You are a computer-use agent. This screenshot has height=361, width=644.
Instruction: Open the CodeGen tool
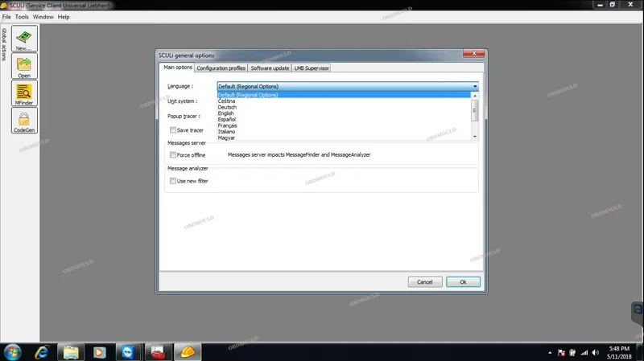pos(24,120)
